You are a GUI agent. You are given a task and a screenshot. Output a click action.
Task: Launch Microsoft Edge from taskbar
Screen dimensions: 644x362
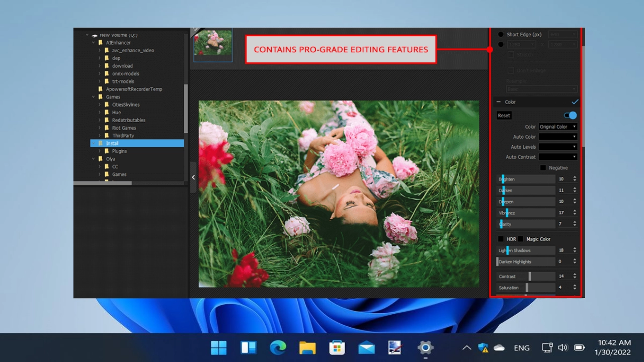(278, 347)
